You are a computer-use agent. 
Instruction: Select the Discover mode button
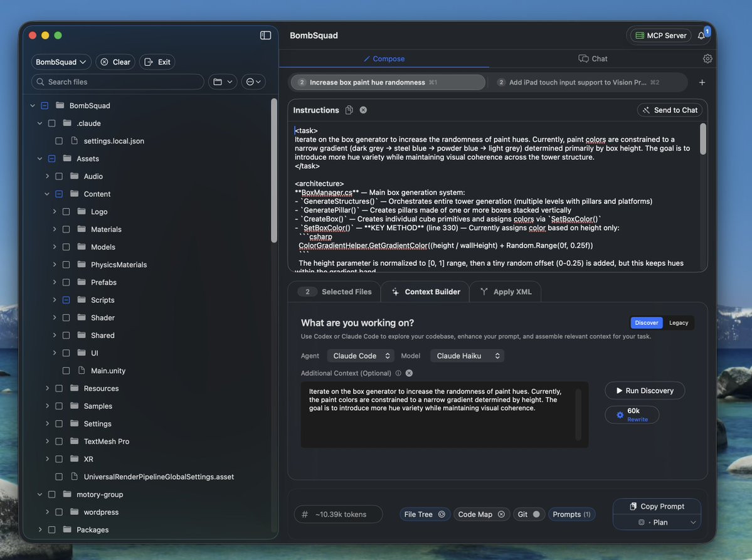coord(647,323)
